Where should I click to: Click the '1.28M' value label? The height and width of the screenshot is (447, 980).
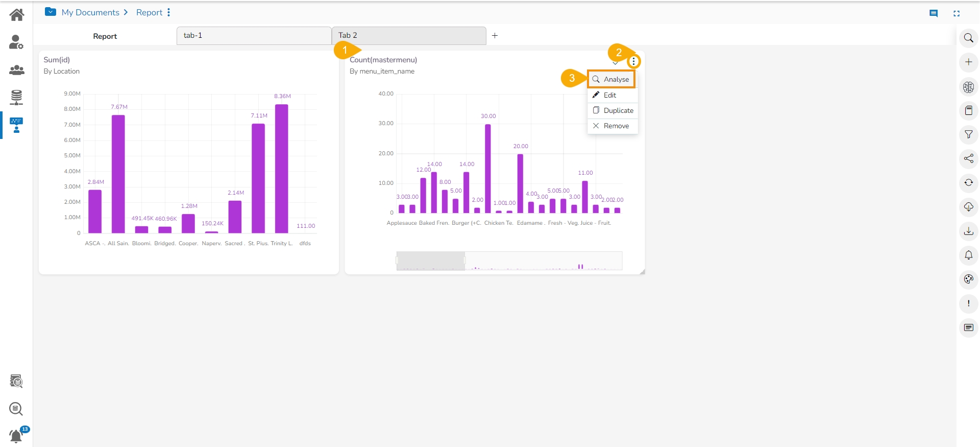pos(189,206)
